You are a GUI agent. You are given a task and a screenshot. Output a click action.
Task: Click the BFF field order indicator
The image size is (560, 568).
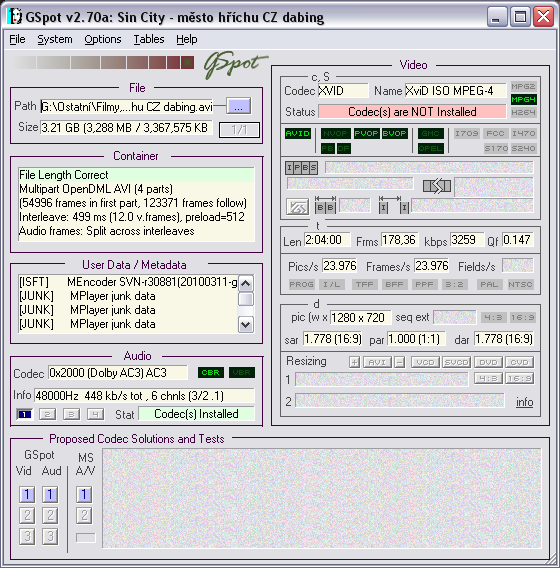coord(394,284)
